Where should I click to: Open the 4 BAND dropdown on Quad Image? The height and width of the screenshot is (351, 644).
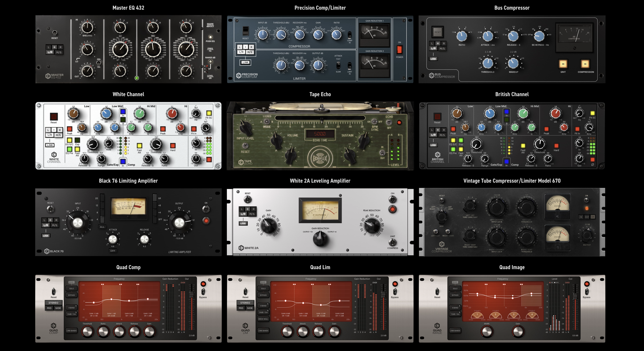[x=455, y=308]
